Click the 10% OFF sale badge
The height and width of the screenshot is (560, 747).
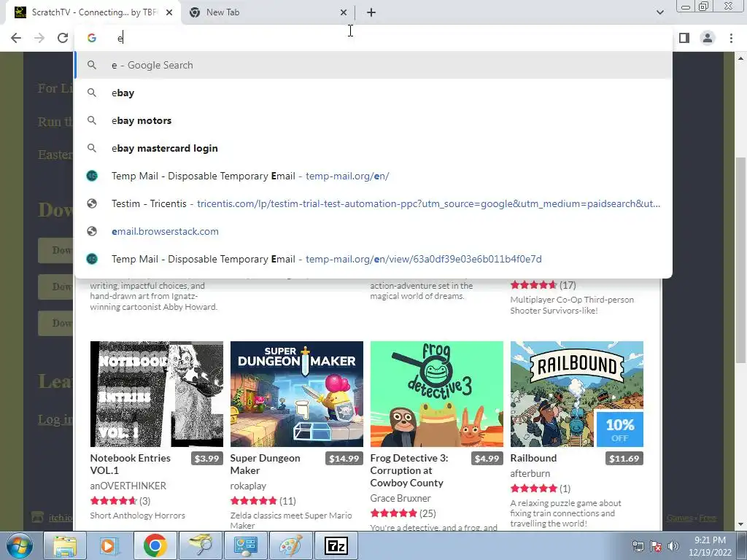pos(620,429)
